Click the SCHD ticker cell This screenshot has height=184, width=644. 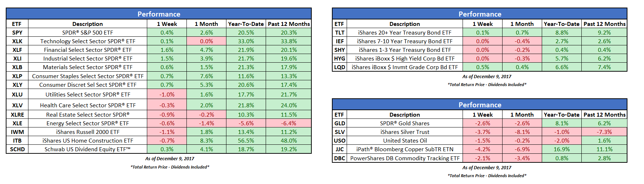17,149
